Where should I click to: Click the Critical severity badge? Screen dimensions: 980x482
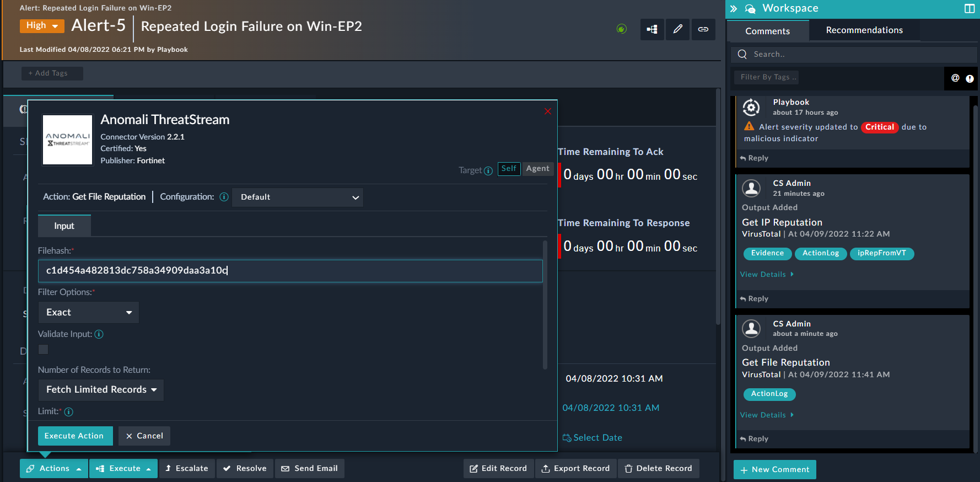pyautogui.click(x=880, y=127)
